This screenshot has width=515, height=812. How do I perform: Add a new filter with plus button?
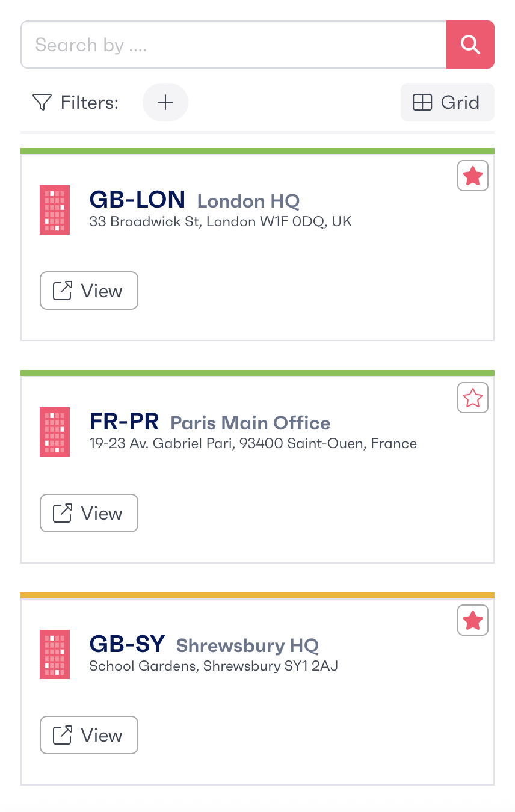coord(165,102)
